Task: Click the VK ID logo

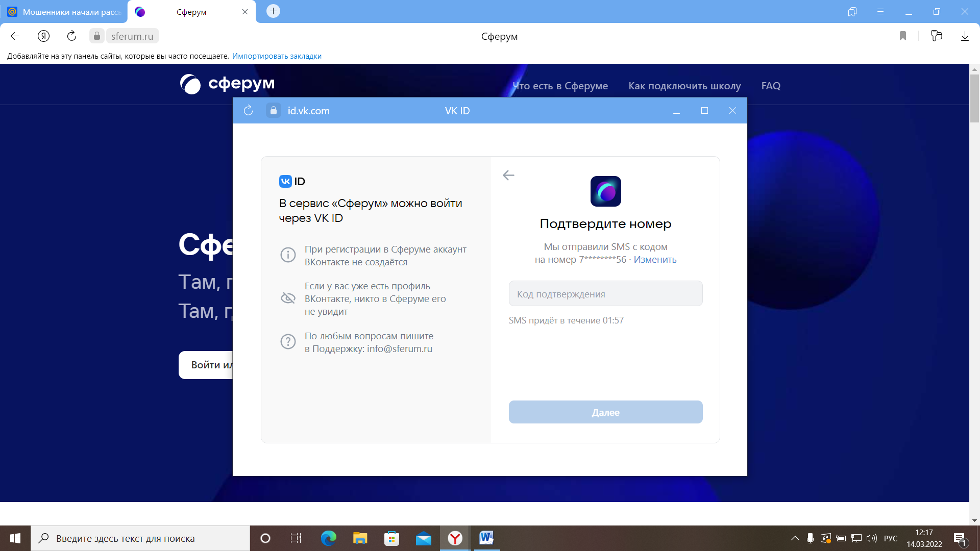Action: point(292,182)
